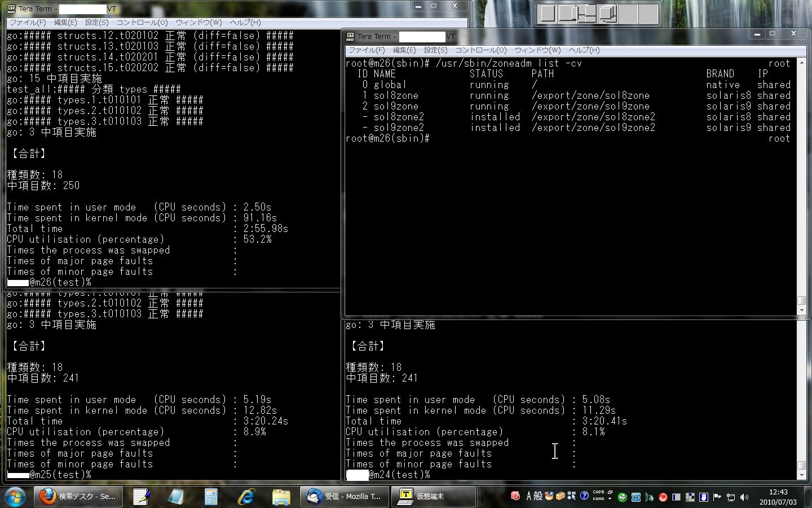
Task: Click 'Total time : 3:20.41s' in bottom-right terminal
Action: 487,421
